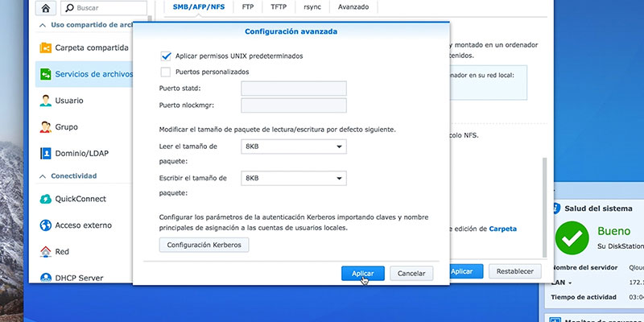
Task: Collapse the Conectividad section
Action: coord(43,176)
